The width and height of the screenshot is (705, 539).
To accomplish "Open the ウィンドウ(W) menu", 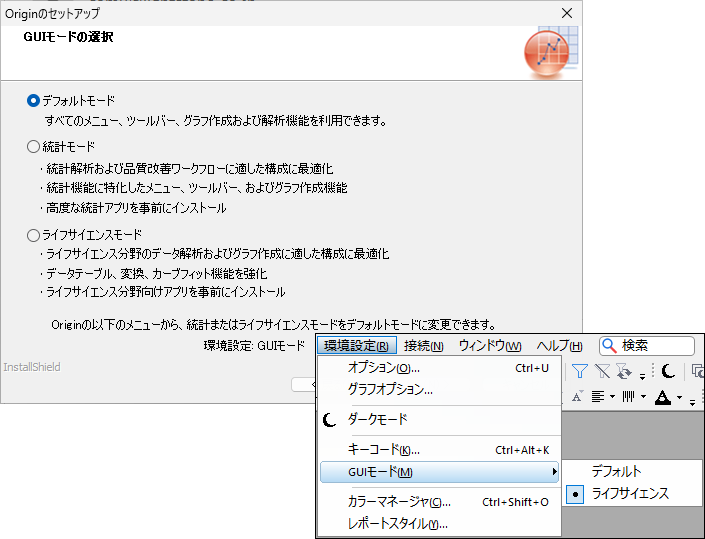I will click(x=490, y=346).
